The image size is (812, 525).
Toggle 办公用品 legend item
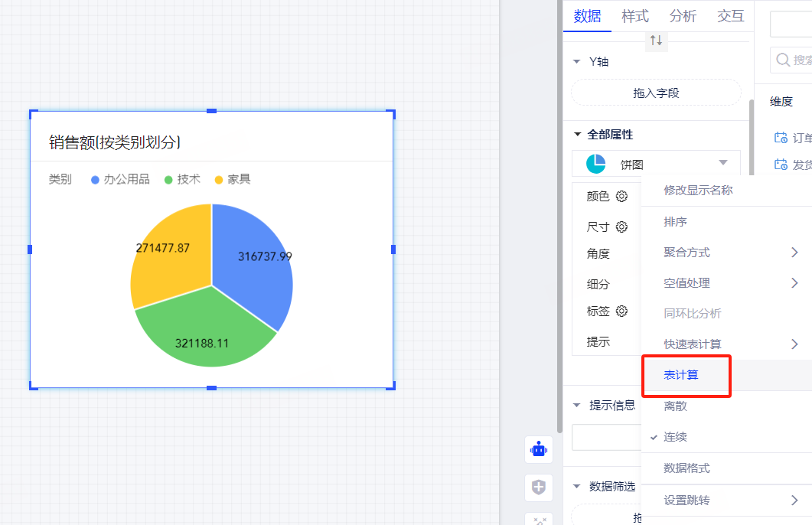tap(120, 179)
